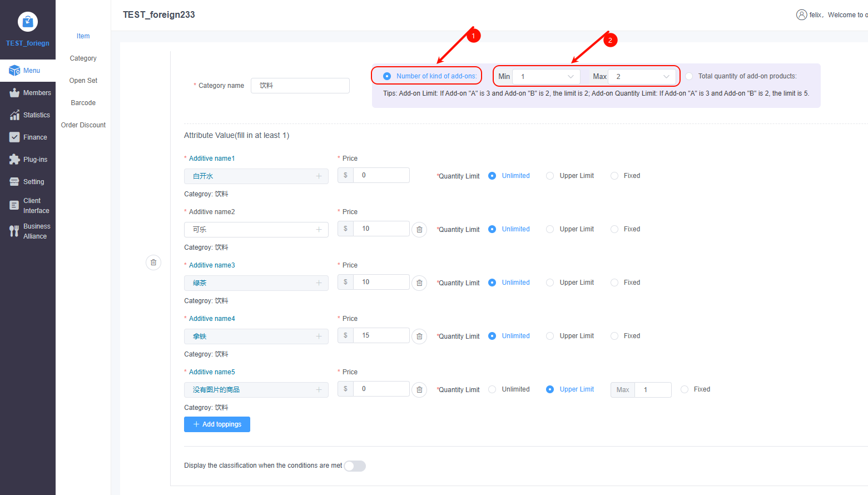This screenshot has height=495, width=868.
Task: Open the Category submenu item
Action: click(83, 58)
